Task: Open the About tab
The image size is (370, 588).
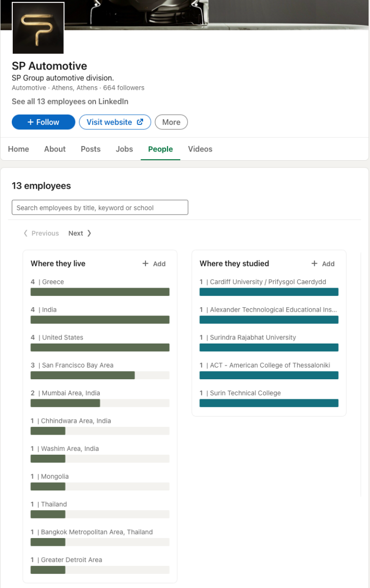Action: pos(55,149)
